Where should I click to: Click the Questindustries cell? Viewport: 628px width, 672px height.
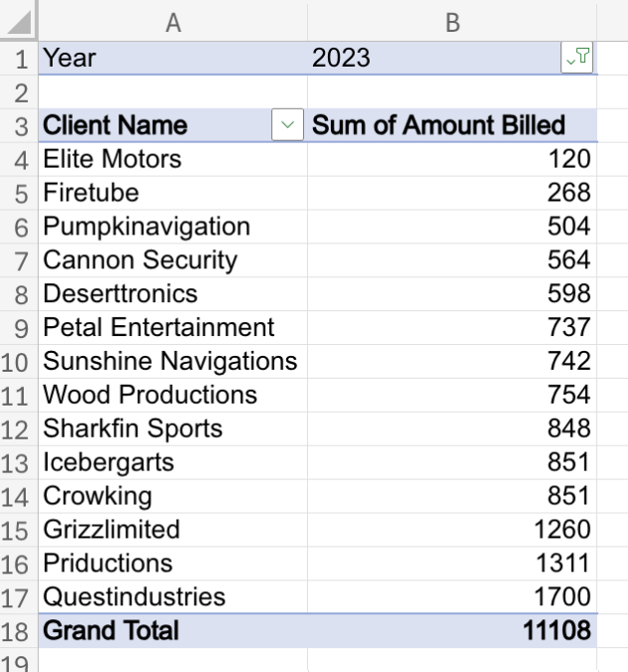173,597
